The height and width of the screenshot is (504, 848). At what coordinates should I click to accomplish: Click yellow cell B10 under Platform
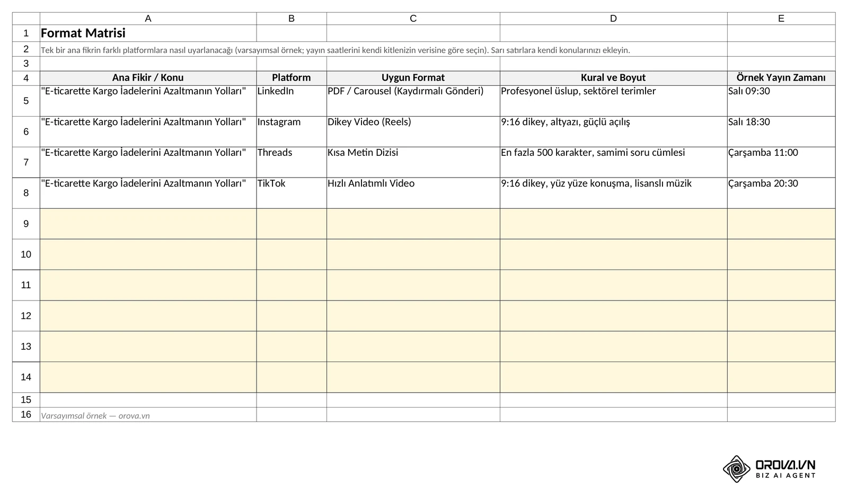click(291, 254)
